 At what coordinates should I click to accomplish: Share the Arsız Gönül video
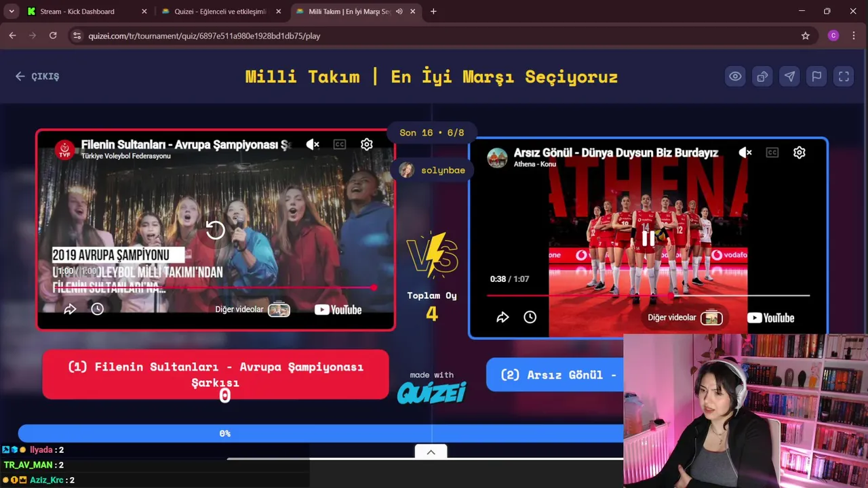[x=502, y=317]
